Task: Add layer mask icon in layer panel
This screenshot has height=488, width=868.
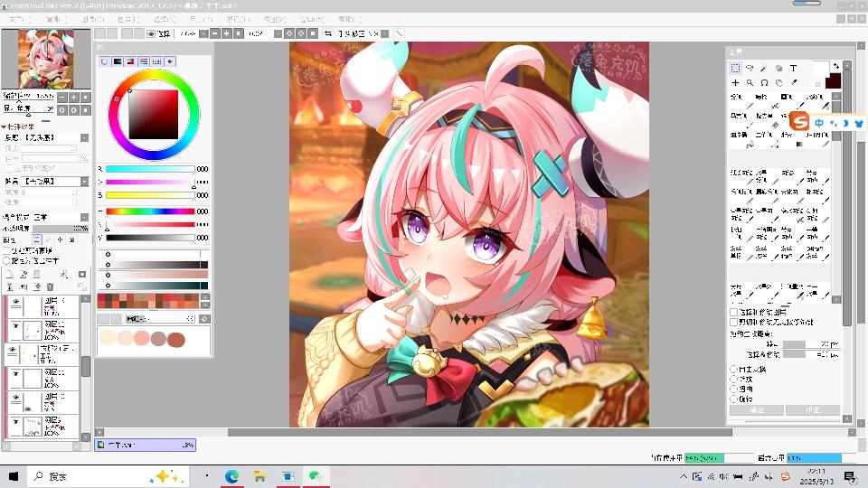Action: (x=82, y=275)
